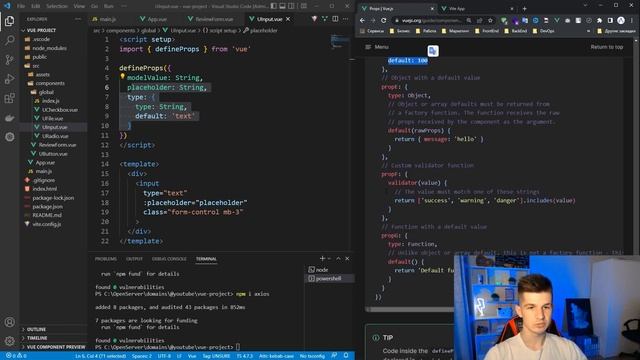Open the Run and Debug view

9,79
